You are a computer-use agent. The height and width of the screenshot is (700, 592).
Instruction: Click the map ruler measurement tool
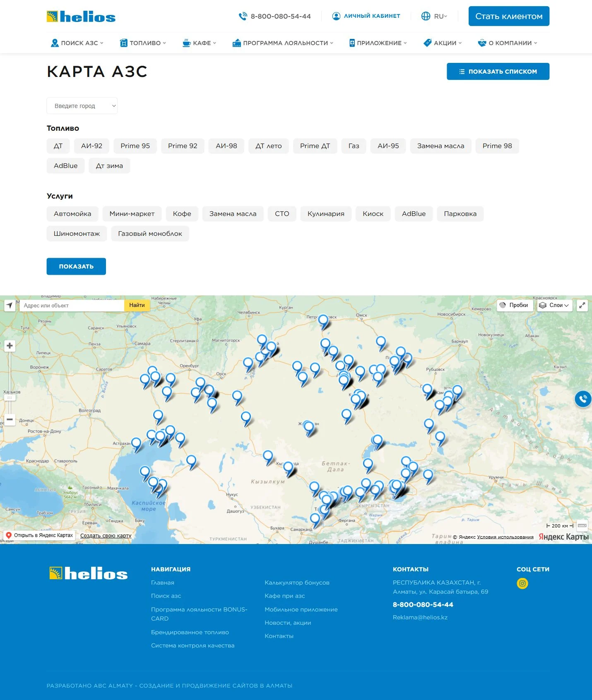(582, 525)
